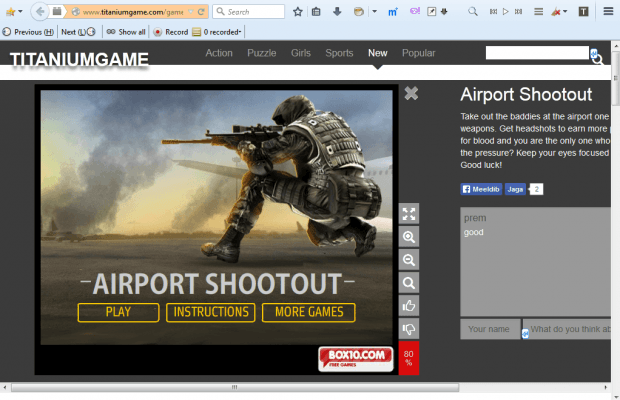Click the browser back arrow button
Screen dimensions: 620x400
pos(40,11)
